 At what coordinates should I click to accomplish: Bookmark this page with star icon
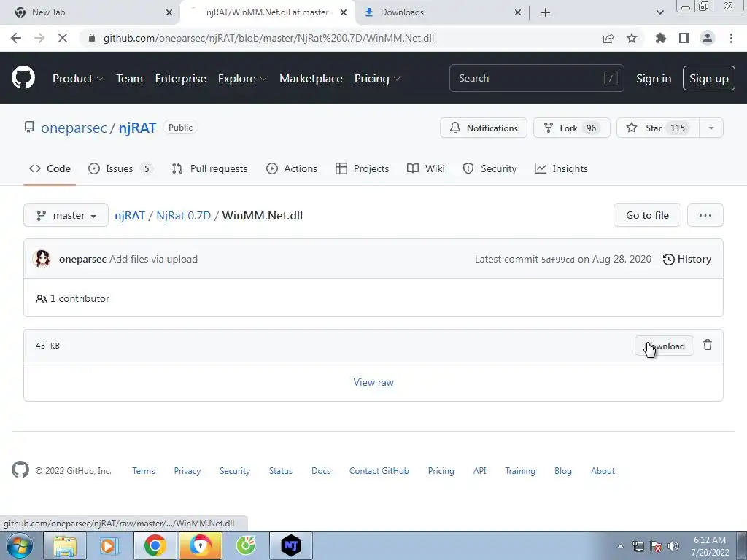pyautogui.click(x=632, y=38)
